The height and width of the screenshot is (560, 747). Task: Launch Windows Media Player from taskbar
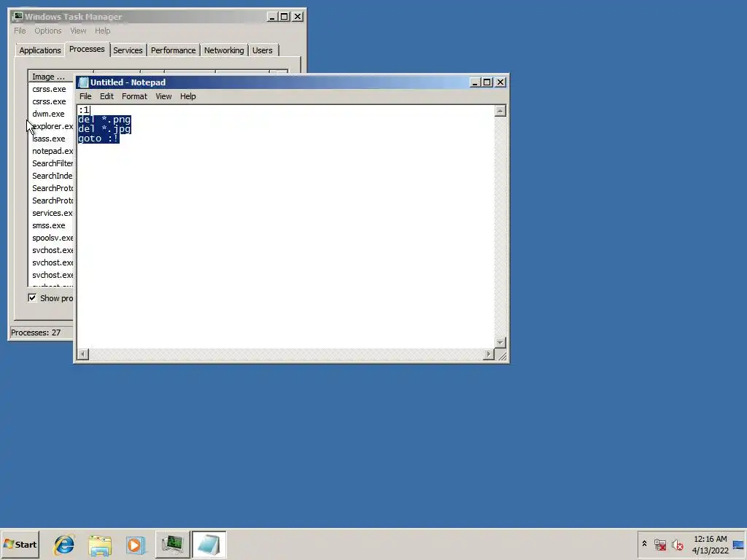[136, 544]
